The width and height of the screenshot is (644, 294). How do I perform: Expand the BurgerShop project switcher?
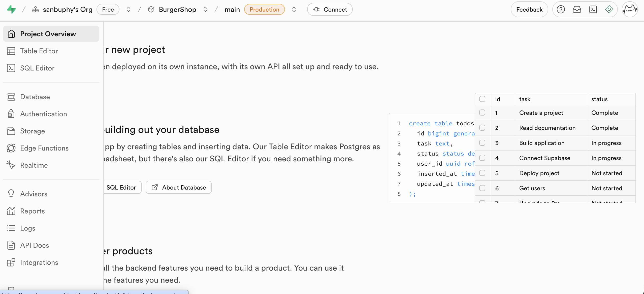click(x=205, y=10)
